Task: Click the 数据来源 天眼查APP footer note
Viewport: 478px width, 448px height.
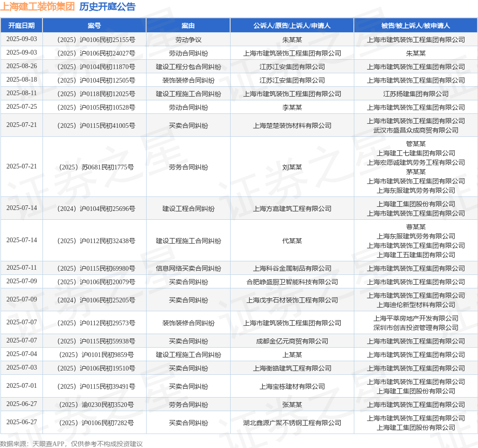Action: pyautogui.click(x=71, y=444)
